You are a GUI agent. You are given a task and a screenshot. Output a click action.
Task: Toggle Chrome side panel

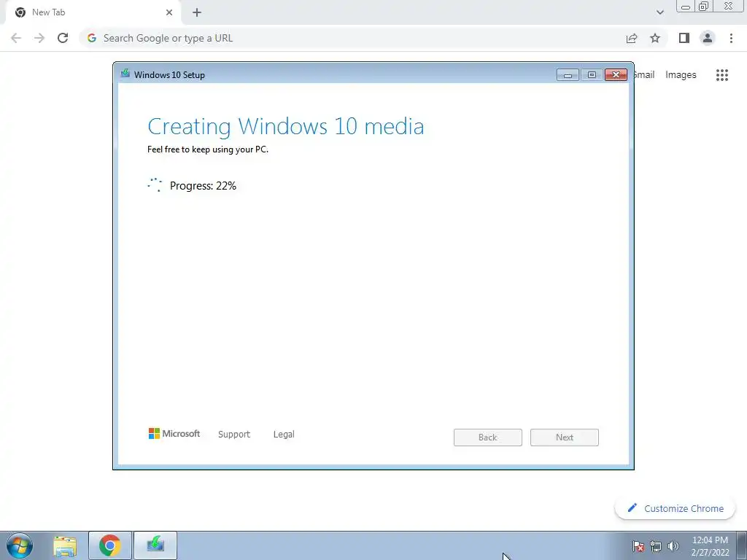point(684,38)
